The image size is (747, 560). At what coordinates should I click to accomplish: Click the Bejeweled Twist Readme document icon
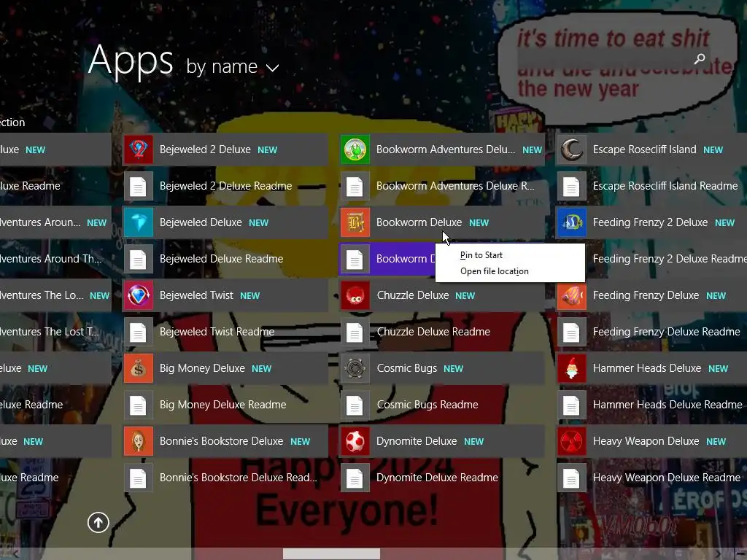pyautogui.click(x=138, y=332)
